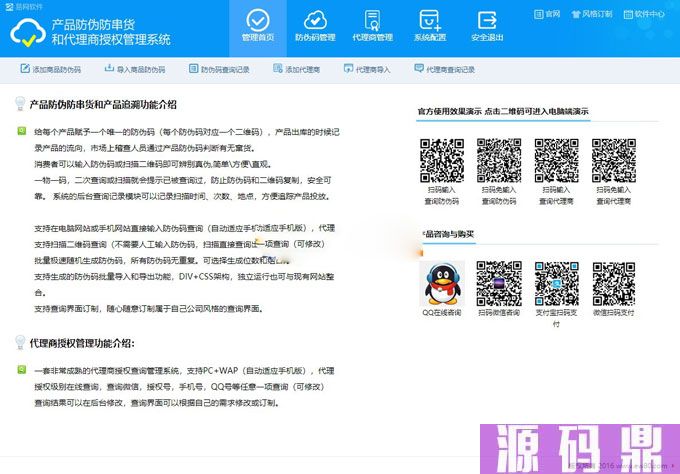Screen dimensions: 680x474
Task: Click 官网 icon in header
Action: tap(538, 14)
